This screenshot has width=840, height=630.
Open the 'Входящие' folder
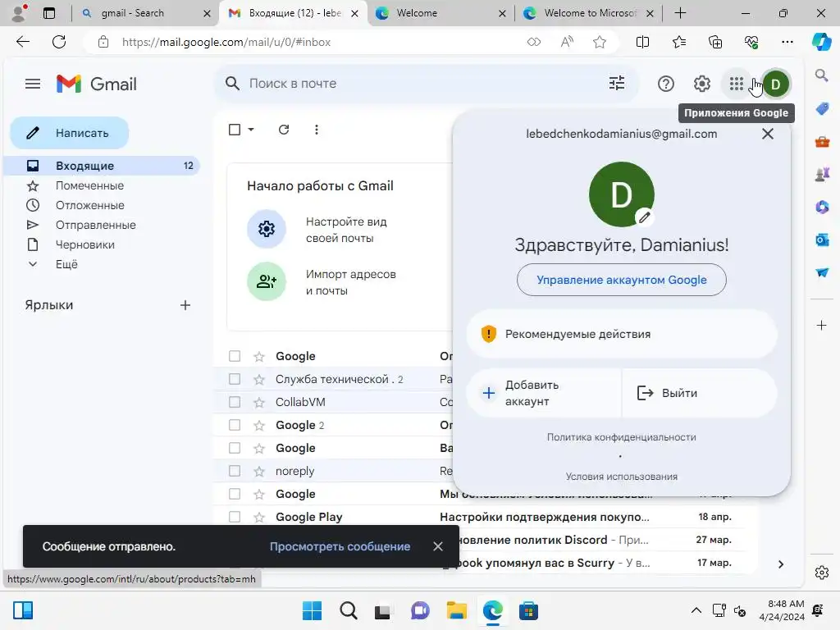(x=102, y=166)
